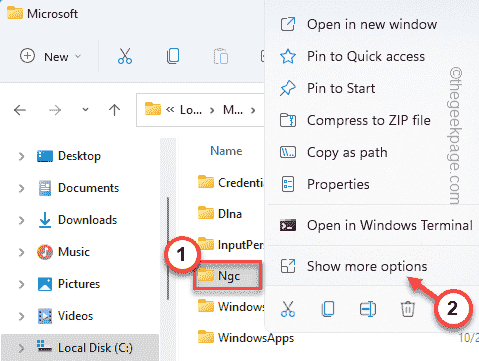Expand the Pictures tree node

point(21,284)
